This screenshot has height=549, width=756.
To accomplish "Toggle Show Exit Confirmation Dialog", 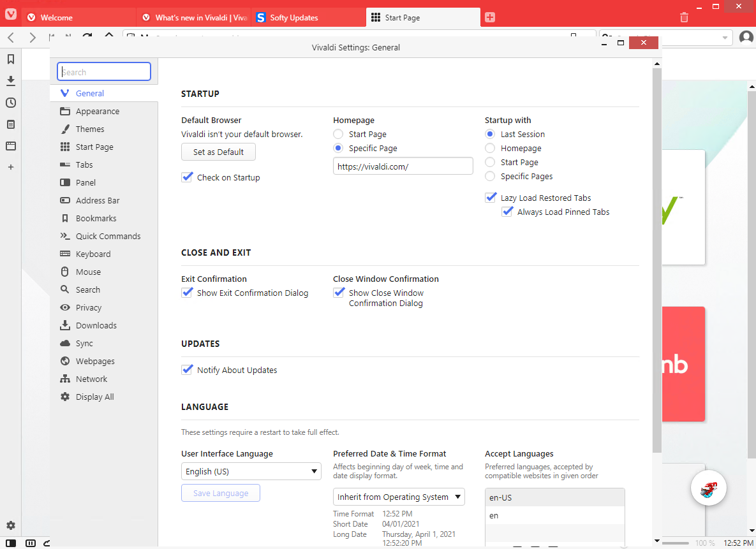I will (187, 293).
